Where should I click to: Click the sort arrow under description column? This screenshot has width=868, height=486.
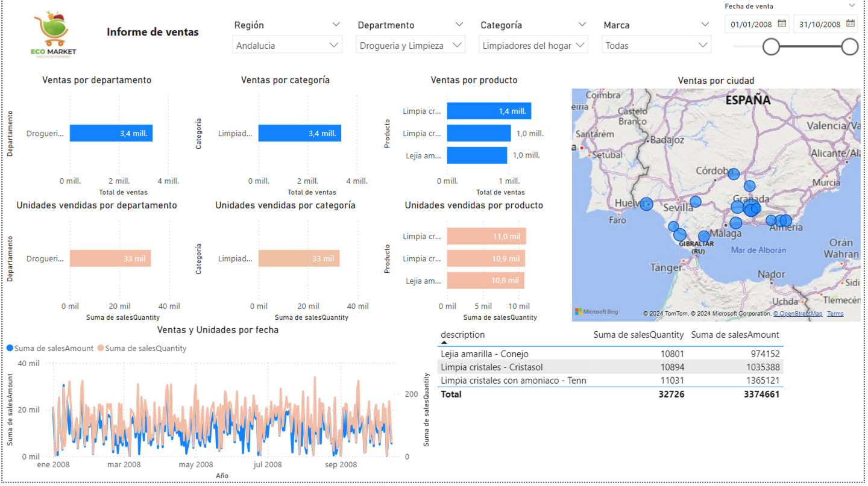[445, 343]
